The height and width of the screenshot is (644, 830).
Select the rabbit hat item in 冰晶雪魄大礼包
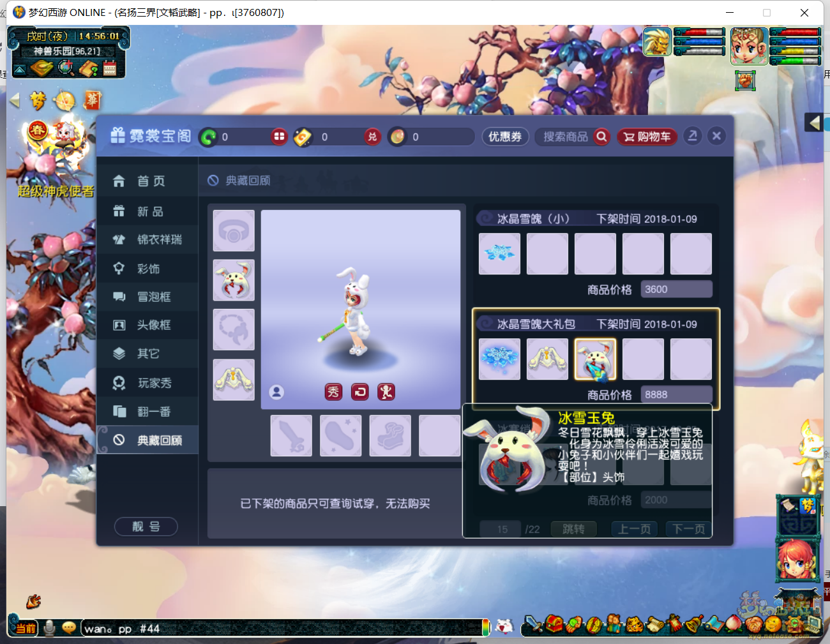[x=595, y=359]
